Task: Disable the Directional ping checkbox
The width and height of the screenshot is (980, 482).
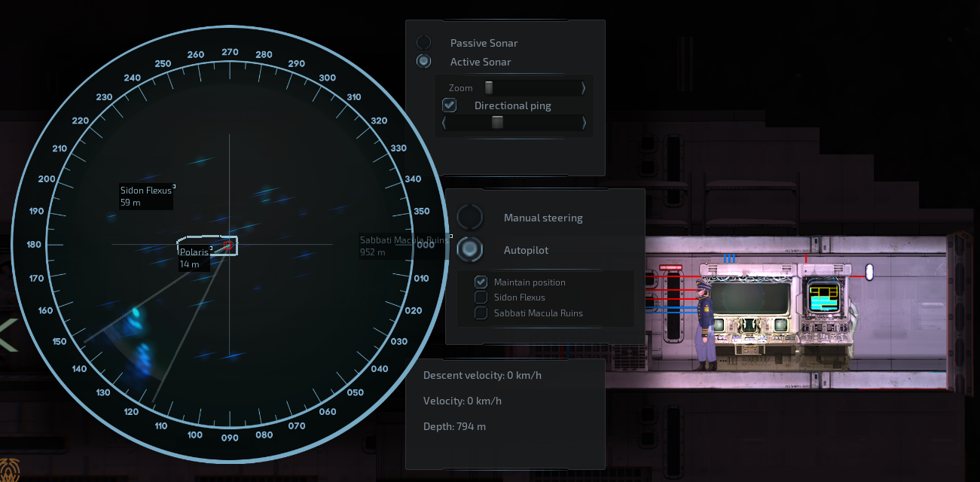Action: (x=450, y=105)
